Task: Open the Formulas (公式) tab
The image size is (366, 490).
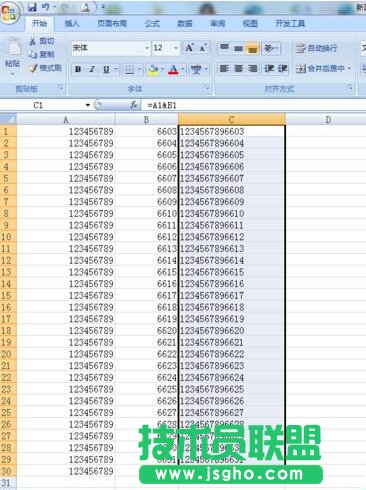Action: click(x=152, y=24)
